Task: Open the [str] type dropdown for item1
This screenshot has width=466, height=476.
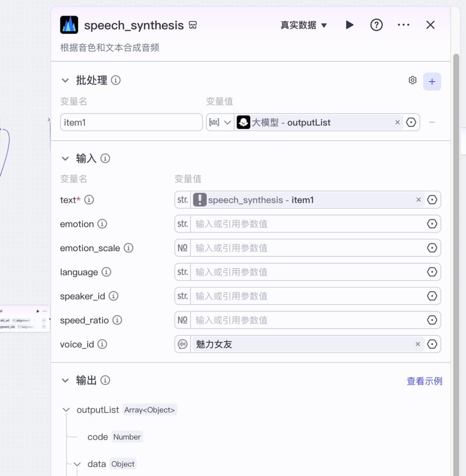Action: 220,122
